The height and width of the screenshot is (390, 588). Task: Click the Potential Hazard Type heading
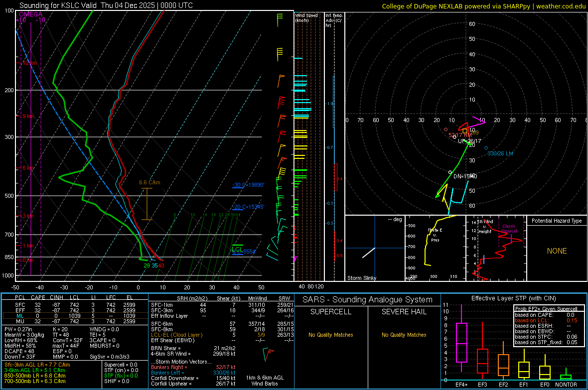557,221
